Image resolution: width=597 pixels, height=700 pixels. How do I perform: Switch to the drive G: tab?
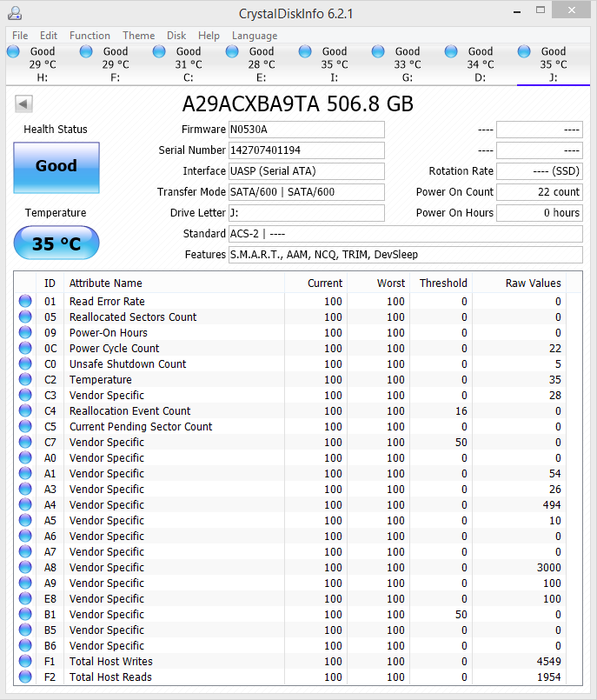(407, 64)
